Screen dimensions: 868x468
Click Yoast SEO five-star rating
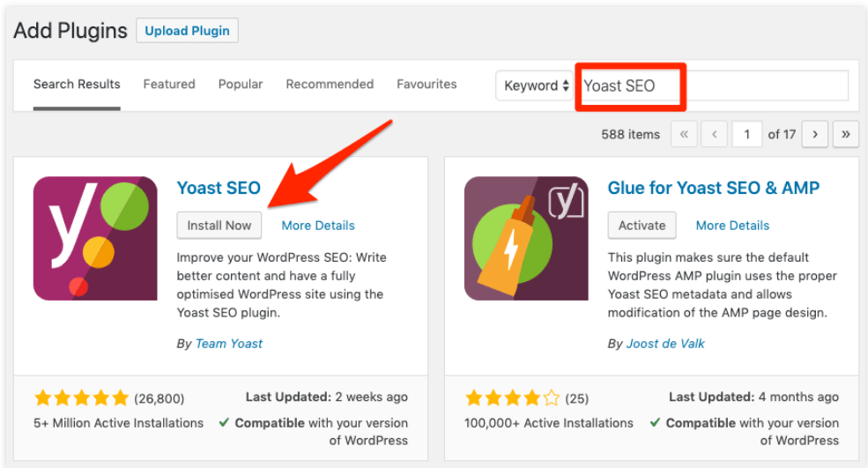coord(81,397)
